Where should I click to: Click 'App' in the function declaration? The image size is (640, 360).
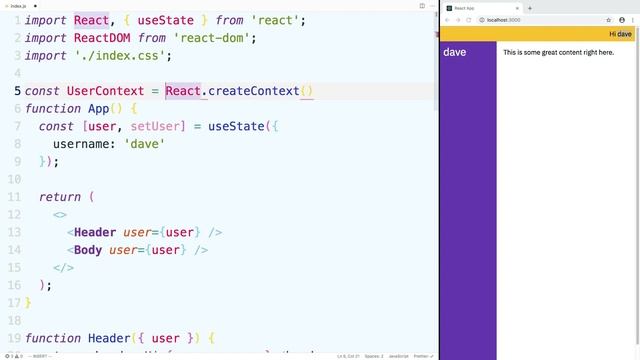pos(98,109)
